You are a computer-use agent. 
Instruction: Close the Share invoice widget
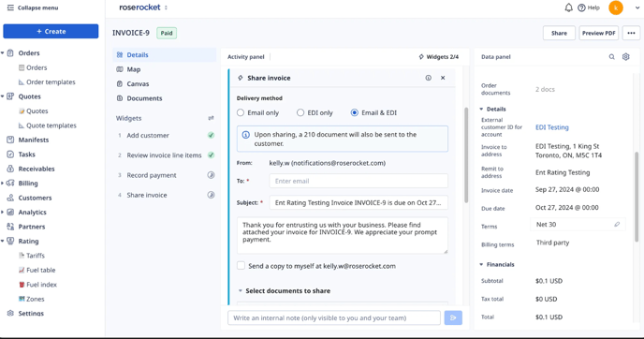click(443, 78)
